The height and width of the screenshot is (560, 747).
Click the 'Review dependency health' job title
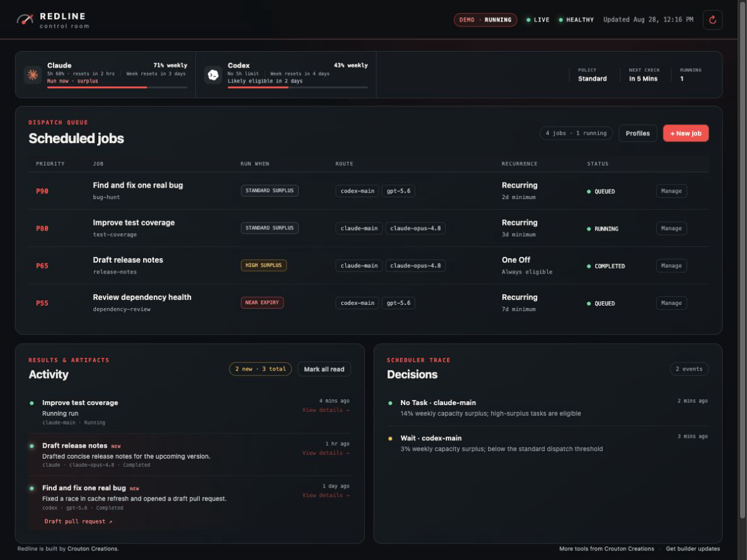[142, 297]
